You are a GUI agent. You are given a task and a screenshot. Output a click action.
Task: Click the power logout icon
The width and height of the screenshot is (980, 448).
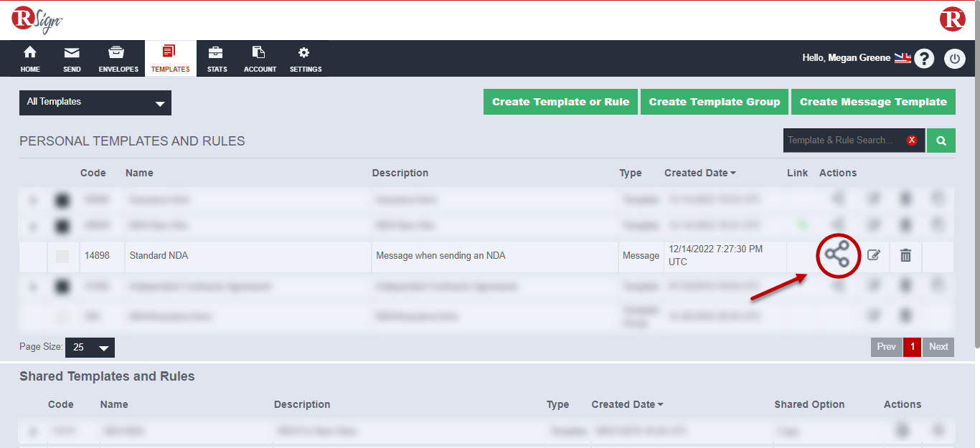coord(954,59)
